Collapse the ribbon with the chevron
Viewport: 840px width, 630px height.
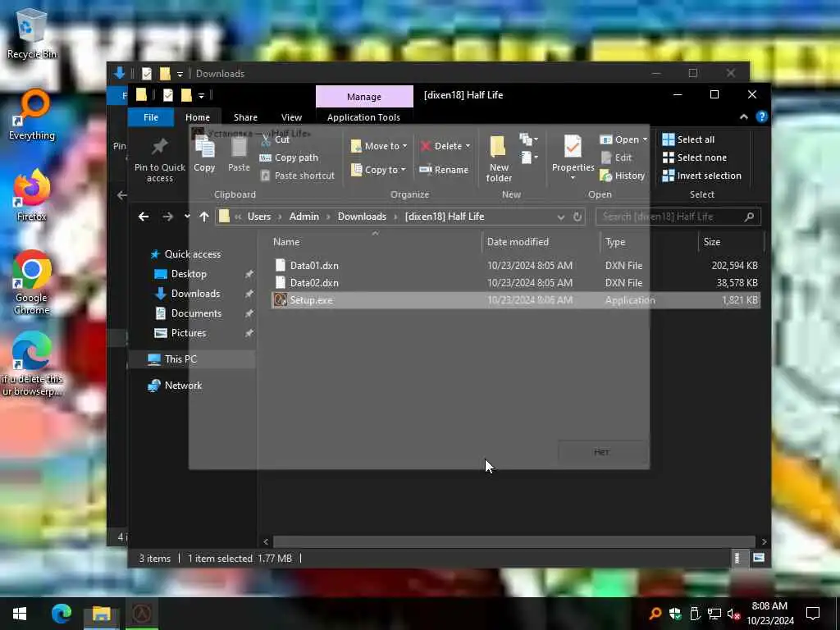point(744,116)
